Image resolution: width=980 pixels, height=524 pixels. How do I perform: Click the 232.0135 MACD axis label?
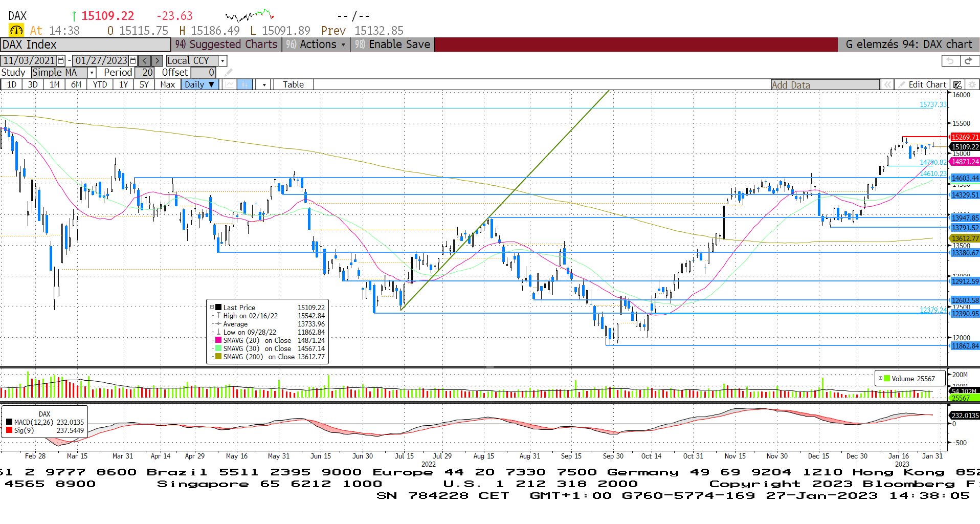(x=964, y=416)
